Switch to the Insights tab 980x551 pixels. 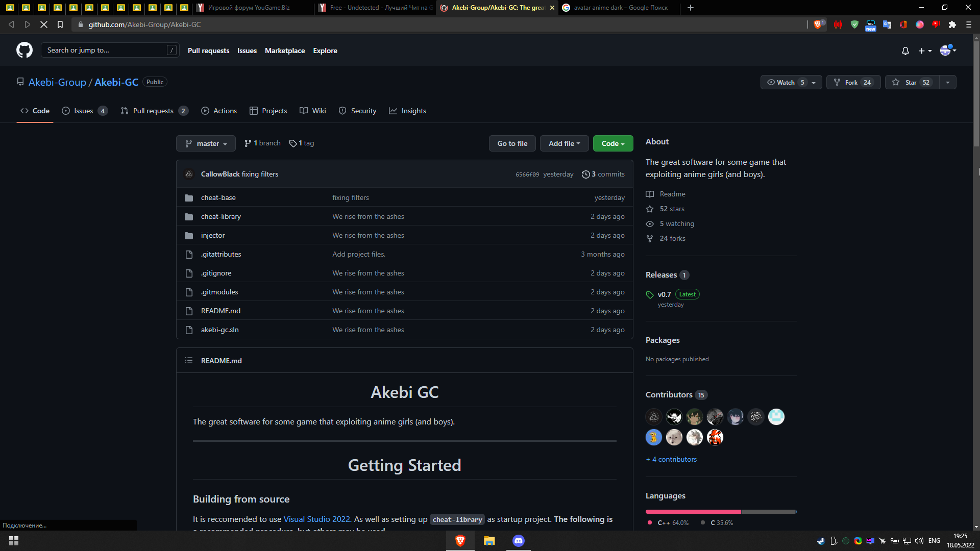tap(407, 111)
